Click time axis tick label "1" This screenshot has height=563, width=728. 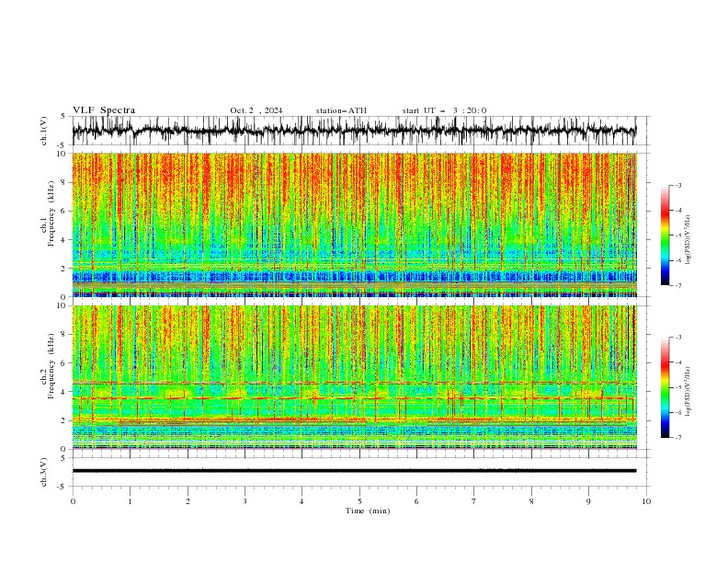click(x=130, y=501)
